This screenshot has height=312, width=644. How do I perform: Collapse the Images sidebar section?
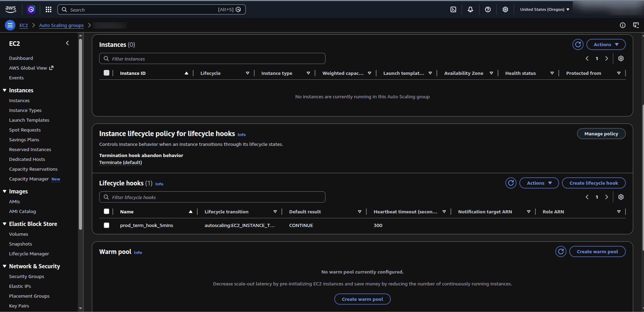point(5,191)
